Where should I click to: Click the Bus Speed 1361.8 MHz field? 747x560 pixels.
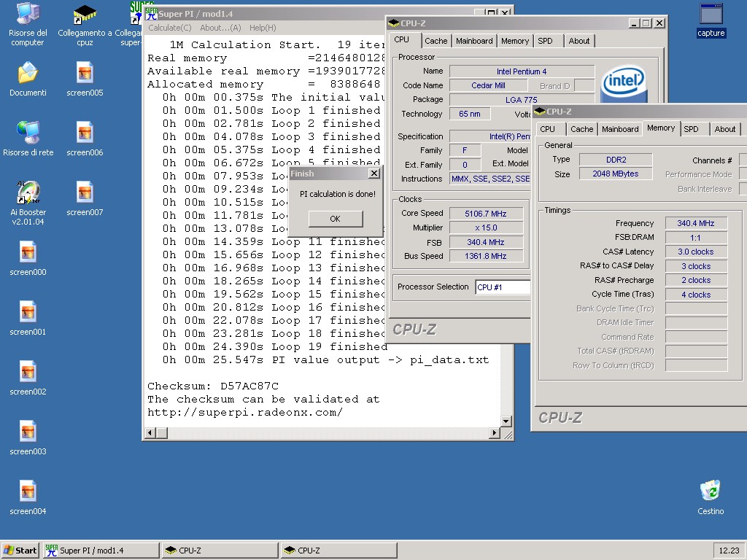point(485,256)
